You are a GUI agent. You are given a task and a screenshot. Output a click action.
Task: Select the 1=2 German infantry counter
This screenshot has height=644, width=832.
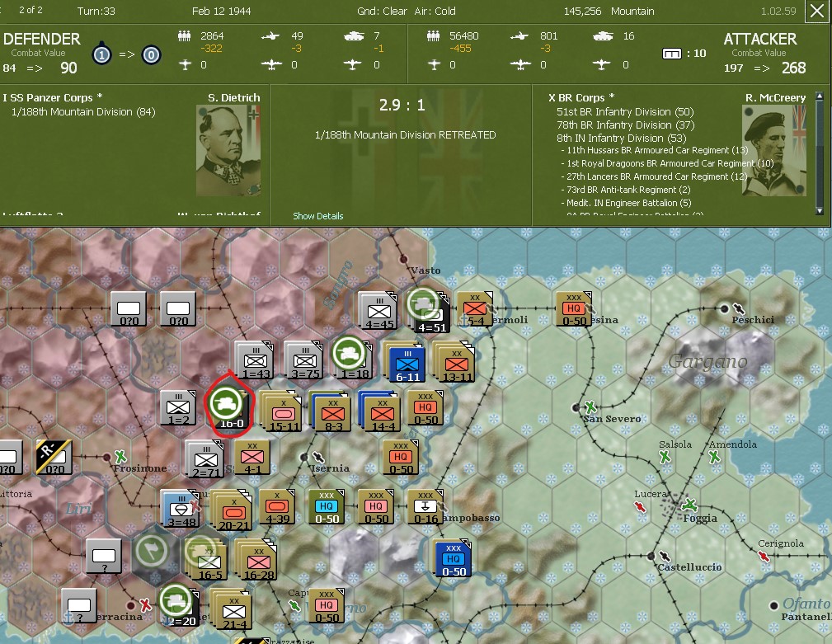179,408
